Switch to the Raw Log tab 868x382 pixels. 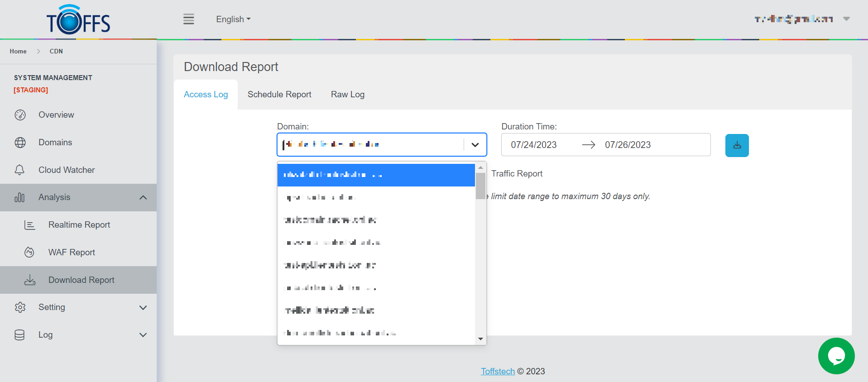click(347, 95)
